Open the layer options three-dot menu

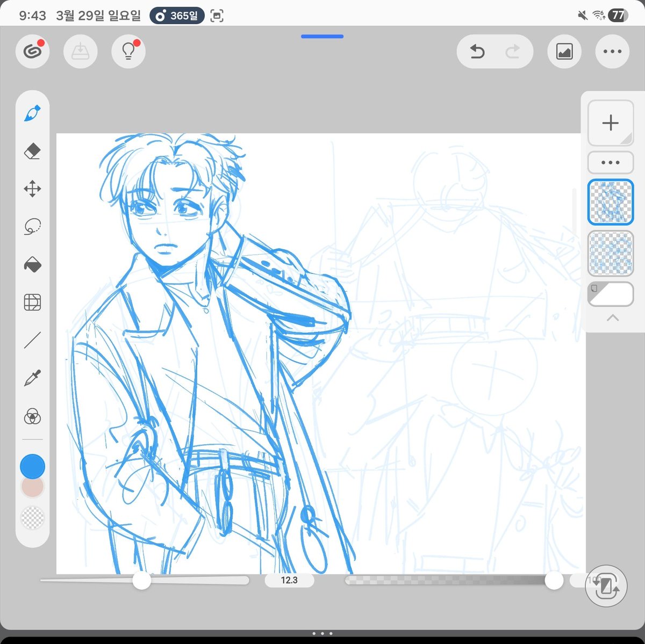tap(611, 162)
